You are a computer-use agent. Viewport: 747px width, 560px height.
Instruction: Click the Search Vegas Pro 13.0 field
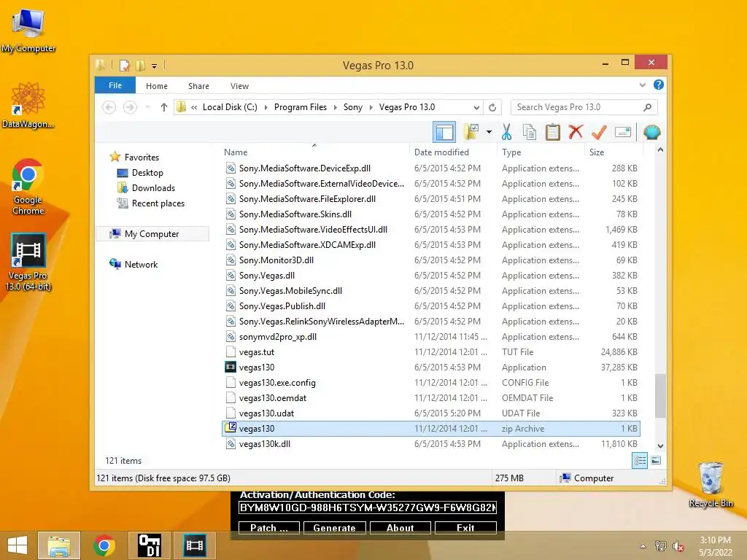tap(584, 107)
